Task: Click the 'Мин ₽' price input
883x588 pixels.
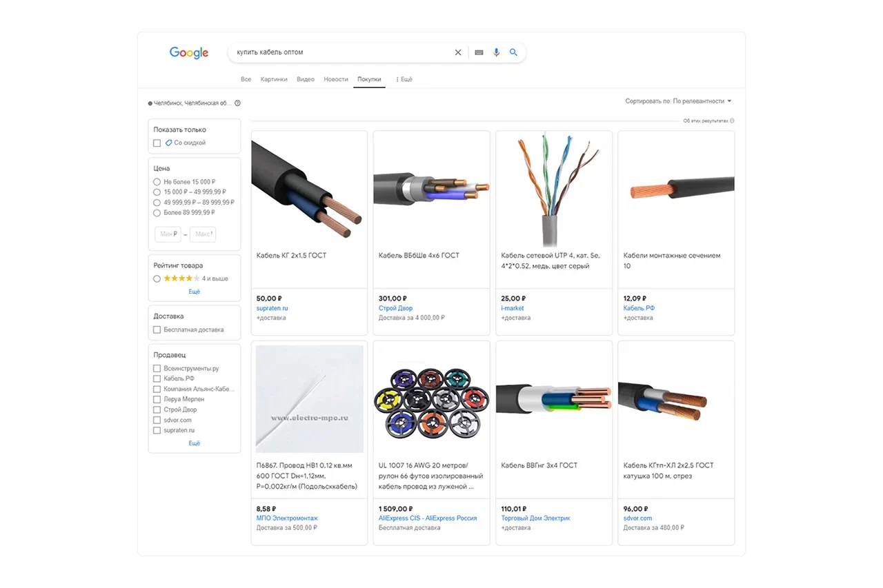Action: [168, 234]
